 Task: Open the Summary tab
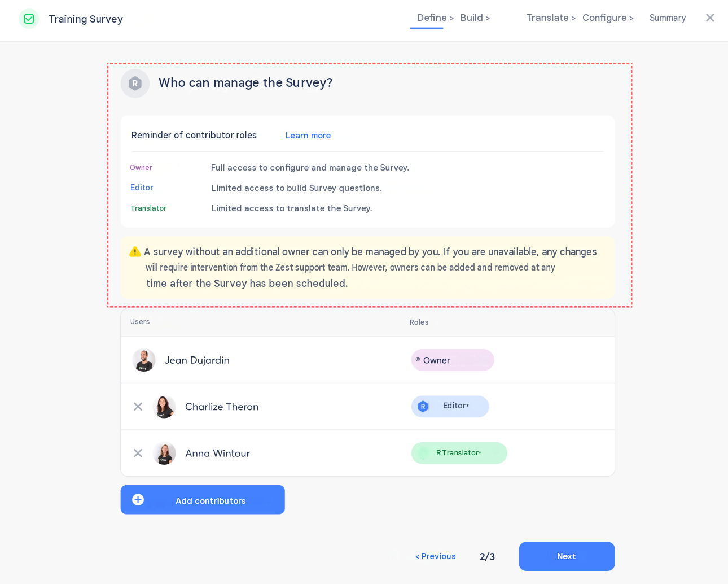pyautogui.click(x=668, y=18)
